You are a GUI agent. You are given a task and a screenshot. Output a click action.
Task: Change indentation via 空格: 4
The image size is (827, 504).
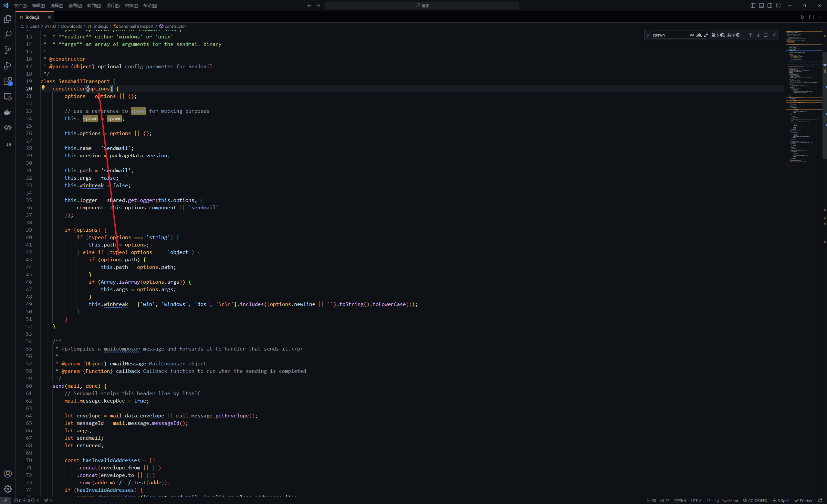pyautogui.click(x=680, y=500)
